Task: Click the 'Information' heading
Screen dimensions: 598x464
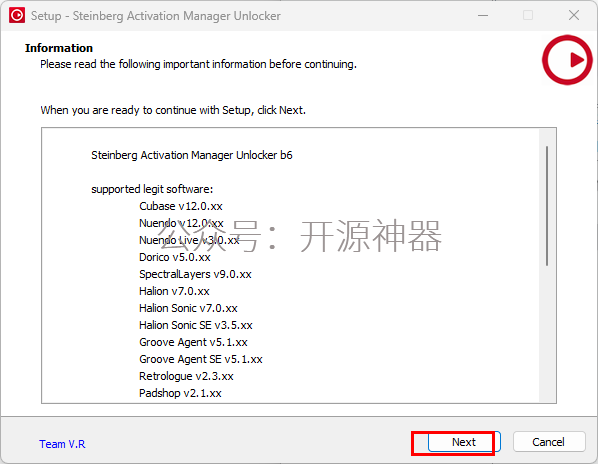Action: tap(59, 48)
